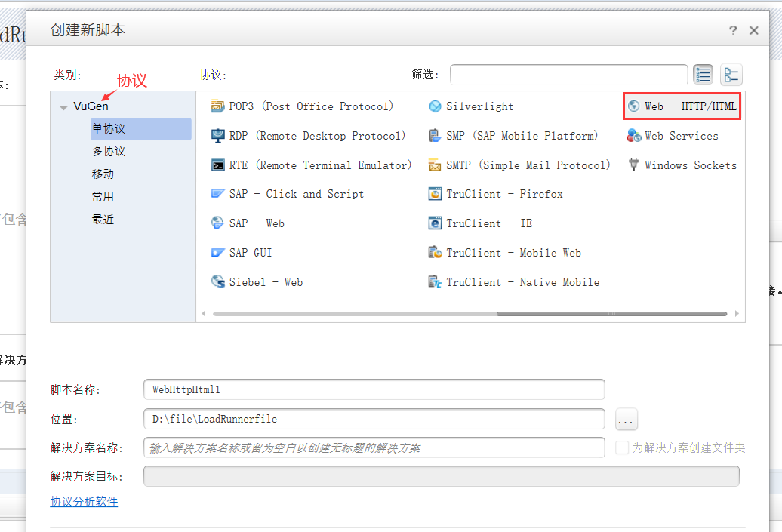Select the Silverlight protocol icon

coord(435,106)
